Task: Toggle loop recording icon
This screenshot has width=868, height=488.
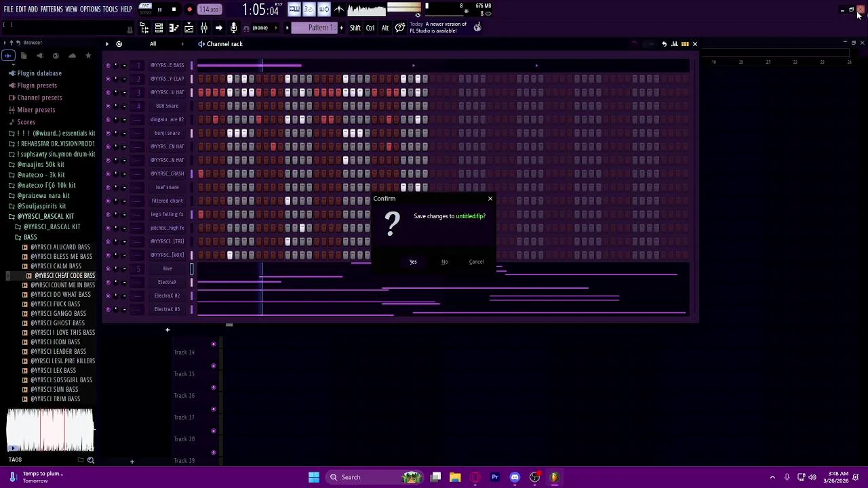Action: click(324, 9)
